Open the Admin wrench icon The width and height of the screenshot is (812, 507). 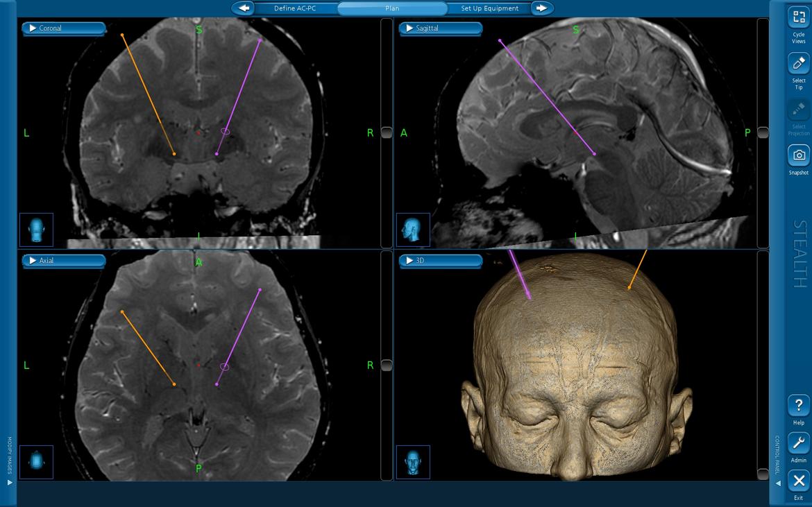799,443
